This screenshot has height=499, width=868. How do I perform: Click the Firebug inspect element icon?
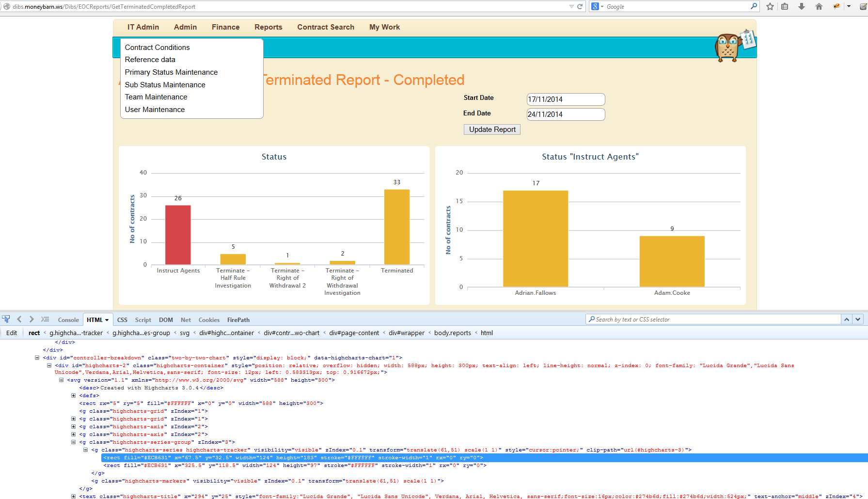click(x=6, y=319)
